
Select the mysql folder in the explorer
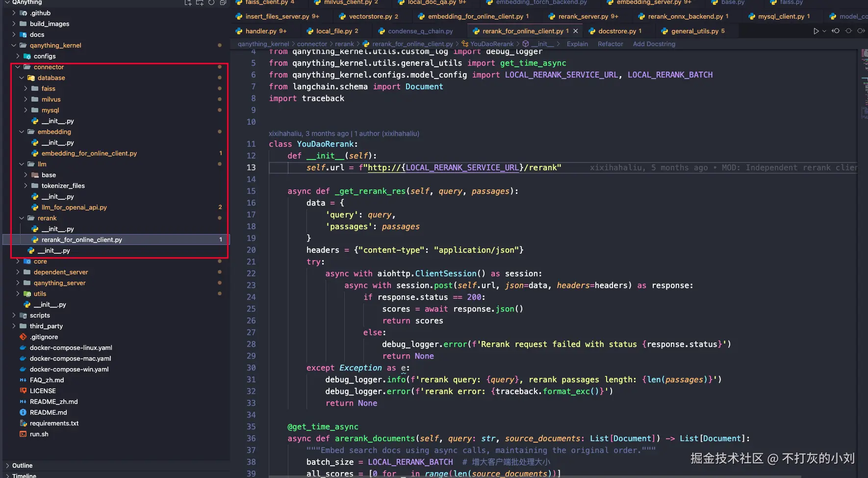coord(116,110)
